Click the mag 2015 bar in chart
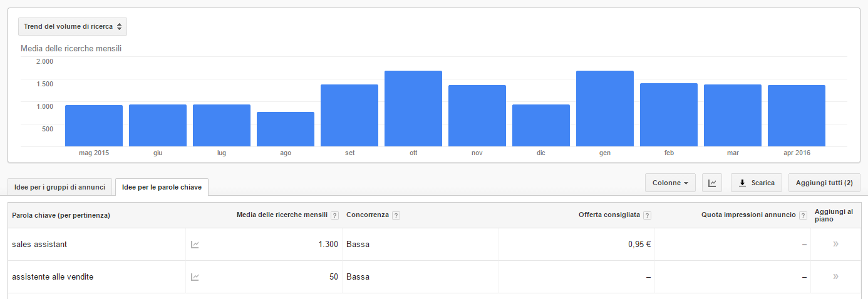Viewport: 868px width, 299px height. click(x=94, y=126)
